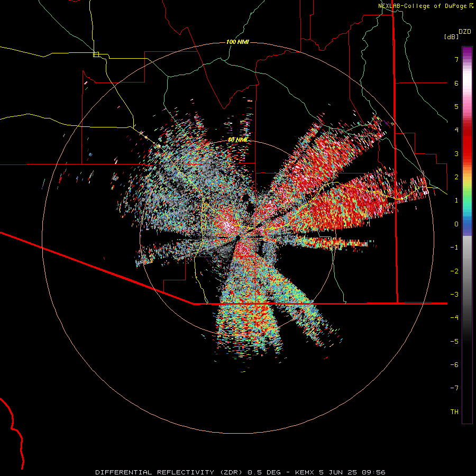Screen dimensions: 476x476
Task: Click the 2 value on the color scale
Action: coord(456,177)
